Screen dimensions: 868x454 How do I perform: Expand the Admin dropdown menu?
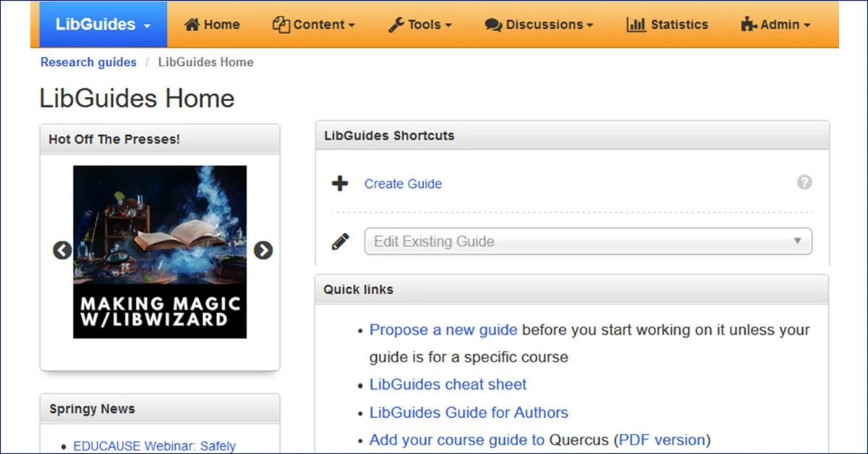pyautogui.click(x=775, y=24)
